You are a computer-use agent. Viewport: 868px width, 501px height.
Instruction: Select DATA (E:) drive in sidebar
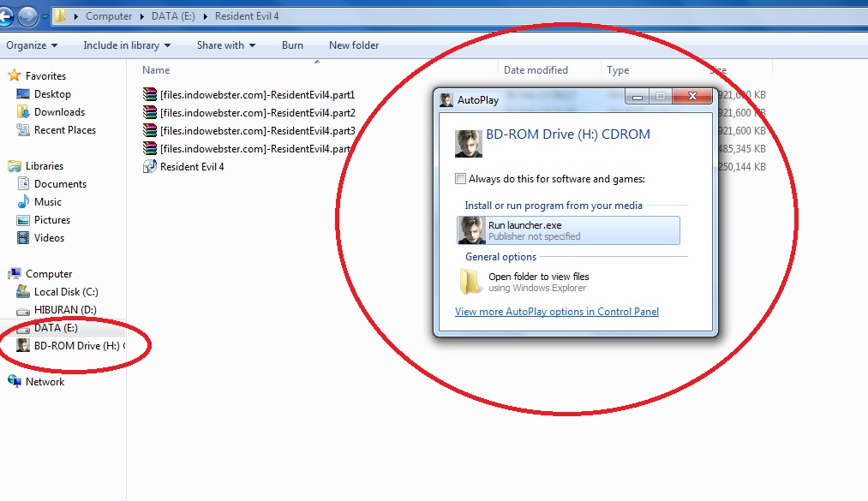tap(56, 328)
